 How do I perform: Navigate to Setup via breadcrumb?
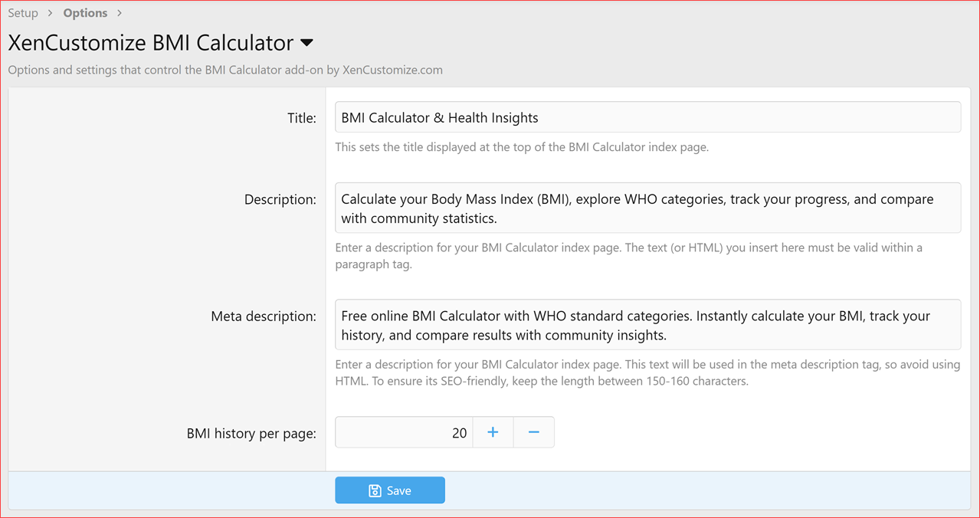(22, 12)
